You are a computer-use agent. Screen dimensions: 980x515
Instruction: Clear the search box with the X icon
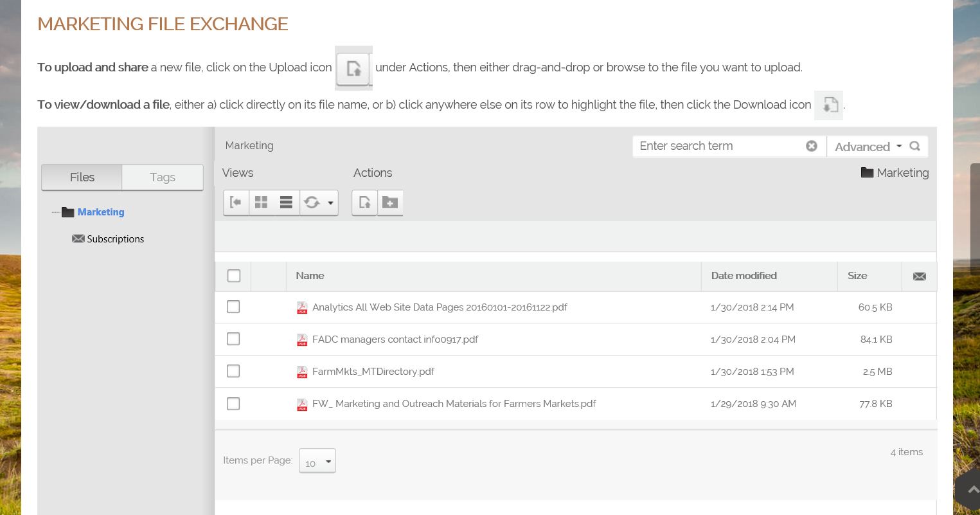click(x=811, y=146)
